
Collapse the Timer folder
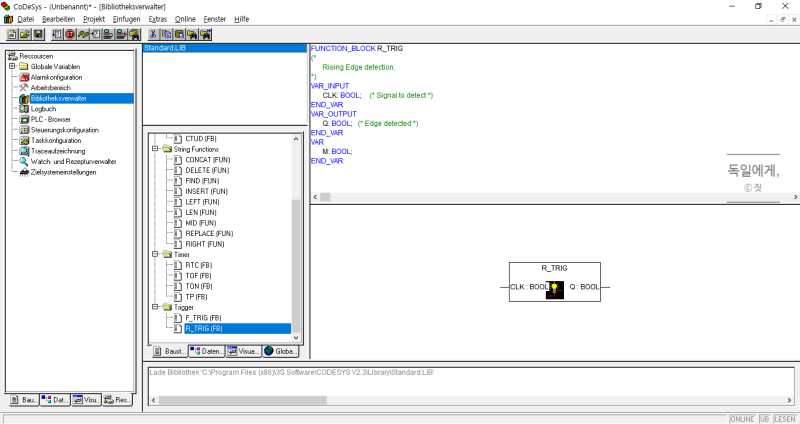(155, 254)
